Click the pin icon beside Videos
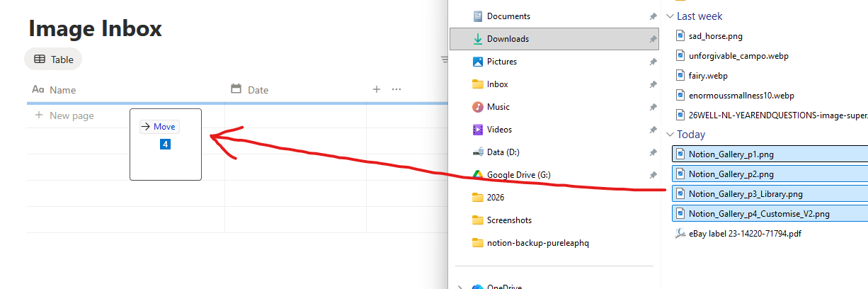Screen dimensions: 868x289 pos(652,130)
